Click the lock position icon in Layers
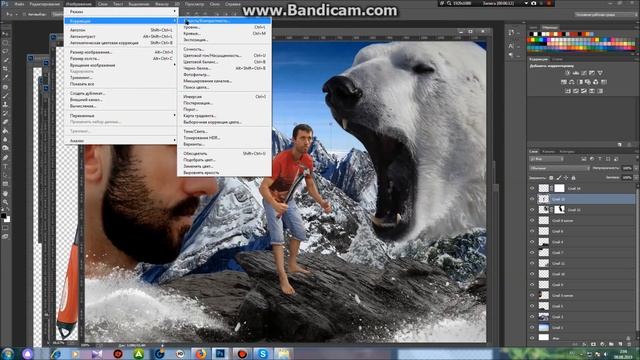The image size is (640, 360). (x=566, y=178)
